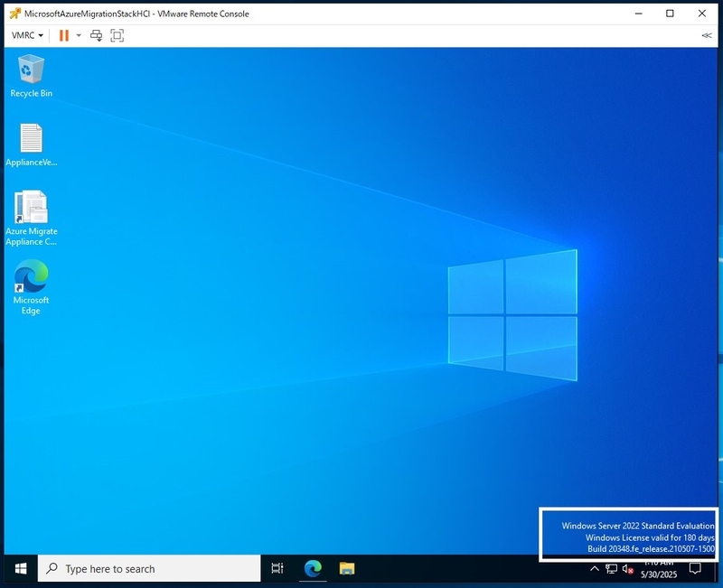This screenshot has width=723, height=588.
Task: Open the network status tray icon
Action: pos(612,569)
